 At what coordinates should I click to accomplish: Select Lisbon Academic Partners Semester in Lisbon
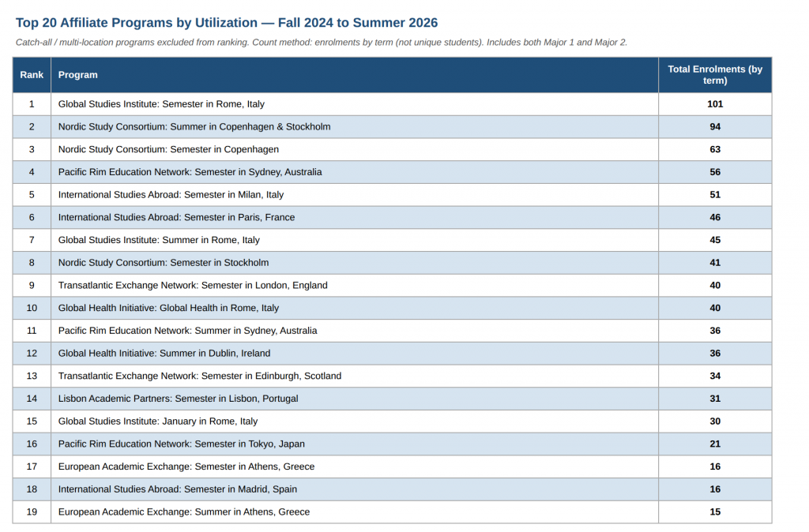[x=178, y=399]
